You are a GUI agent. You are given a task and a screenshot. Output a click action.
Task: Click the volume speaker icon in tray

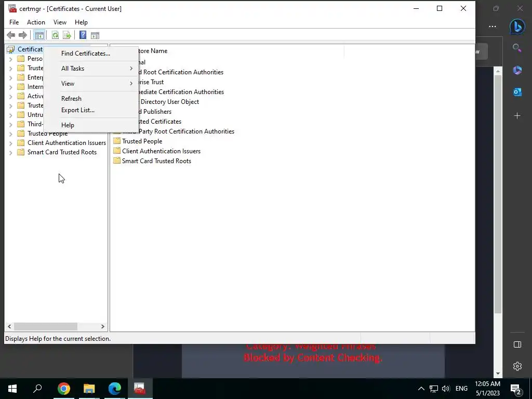pyautogui.click(x=446, y=389)
